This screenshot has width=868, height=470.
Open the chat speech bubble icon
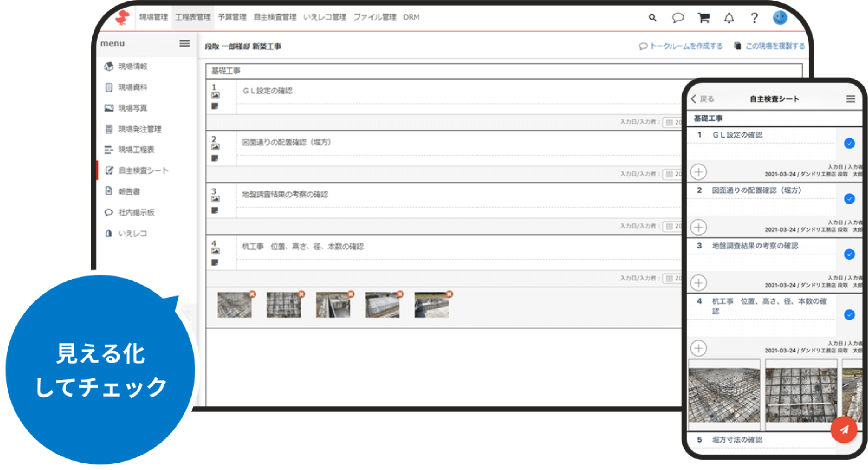tap(678, 18)
